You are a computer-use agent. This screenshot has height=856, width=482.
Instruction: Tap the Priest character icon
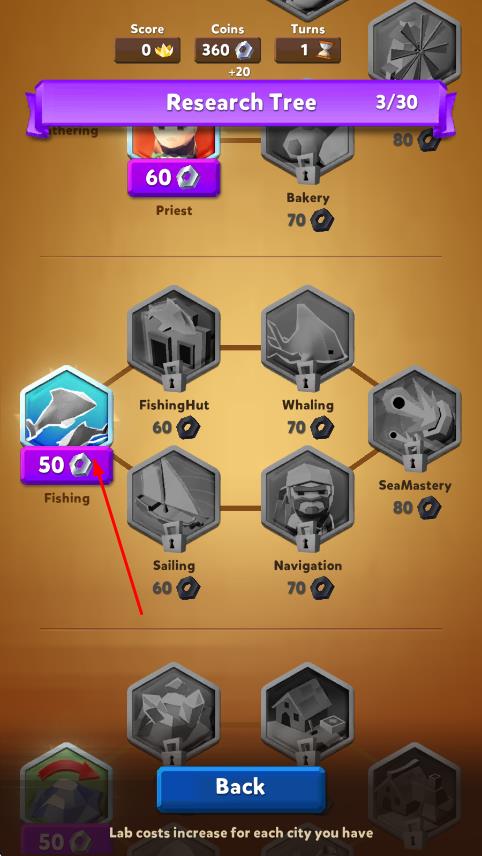174,142
